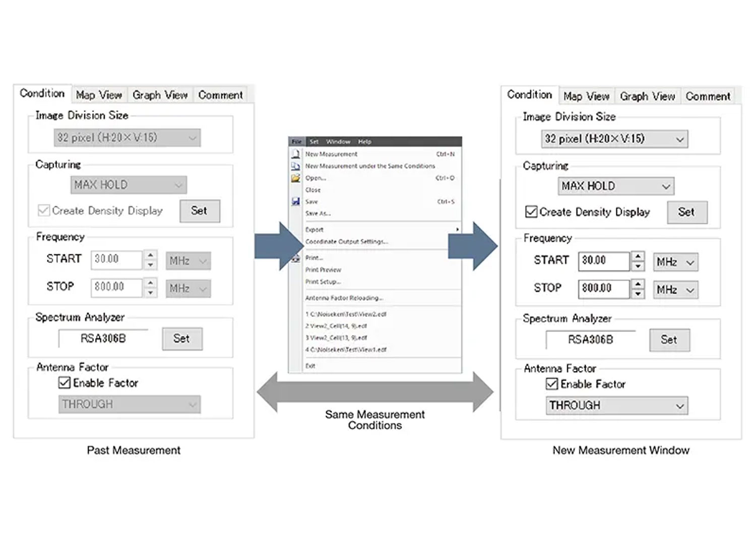756x534 pixels.
Task: Click the printer icon beside Print
Action: click(x=296, y=258)
